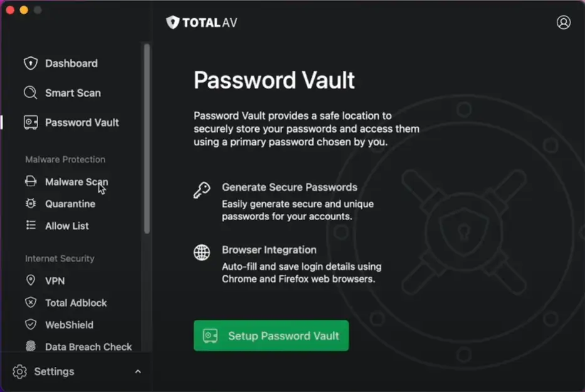Screen dimensions: 585x392
Task: Open the user account profile icon
Action: pos(564,23)
